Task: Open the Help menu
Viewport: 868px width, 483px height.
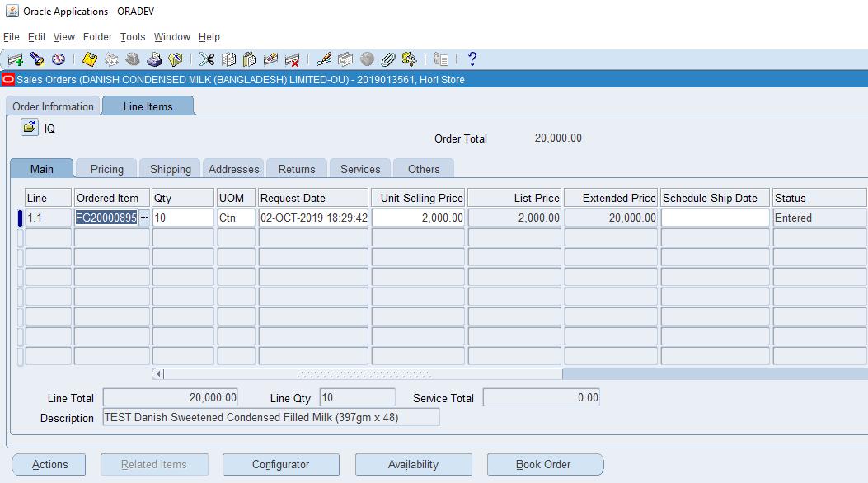Action: click(x=209, y=37)
